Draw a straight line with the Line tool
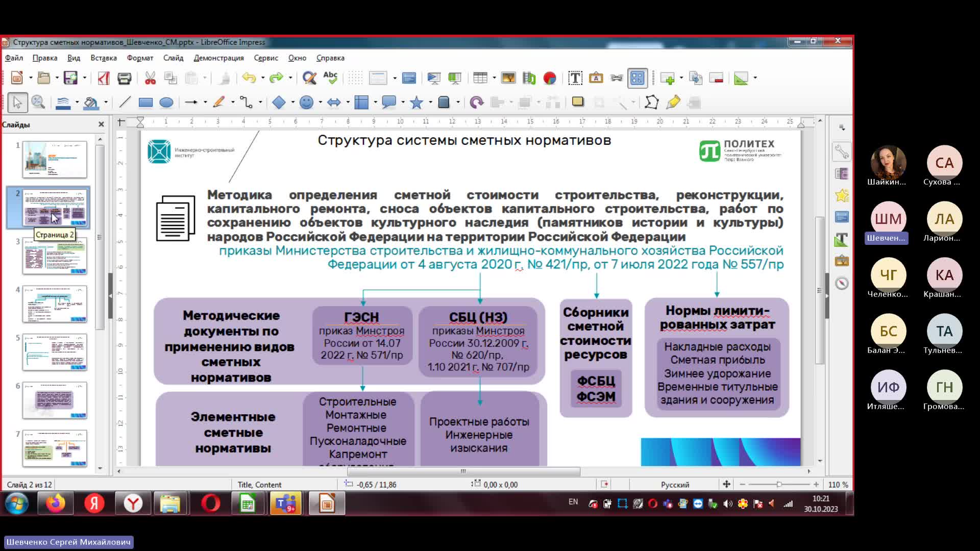 click(125, 103)
